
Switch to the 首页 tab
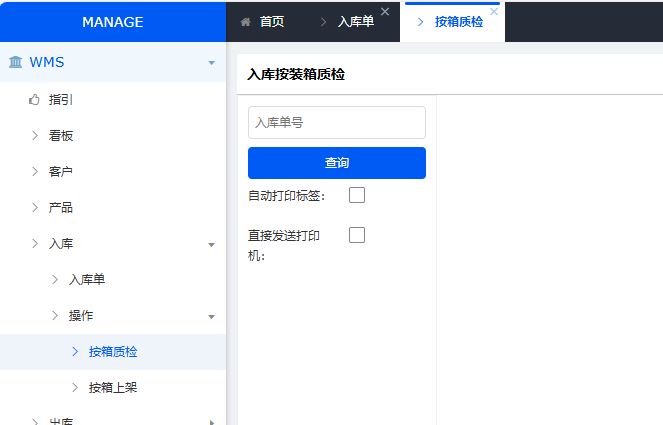(x=271, y=21)
